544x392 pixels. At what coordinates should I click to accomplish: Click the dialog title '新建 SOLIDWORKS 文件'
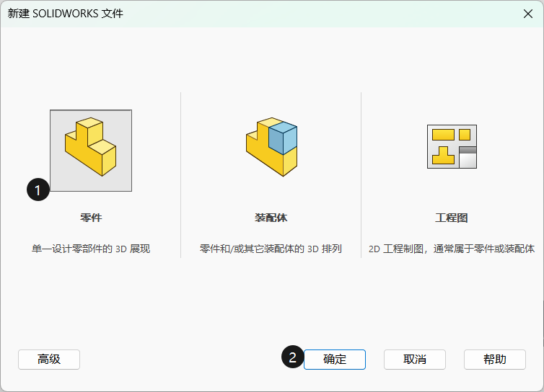66,14
